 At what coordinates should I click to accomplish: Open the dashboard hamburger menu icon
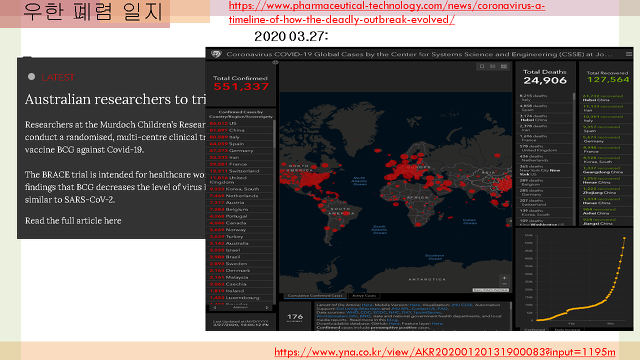point(629,54)
